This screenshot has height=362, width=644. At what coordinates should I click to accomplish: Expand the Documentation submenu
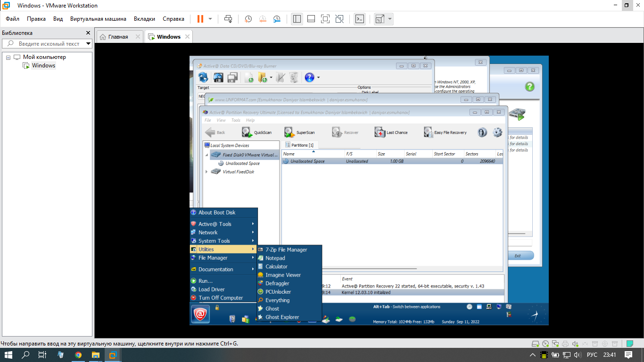(223, 269)
